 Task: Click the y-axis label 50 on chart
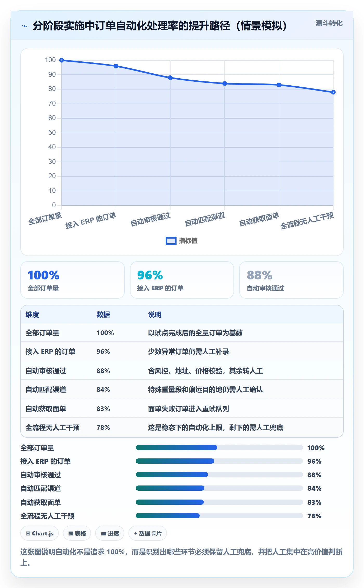click(52, 133)
